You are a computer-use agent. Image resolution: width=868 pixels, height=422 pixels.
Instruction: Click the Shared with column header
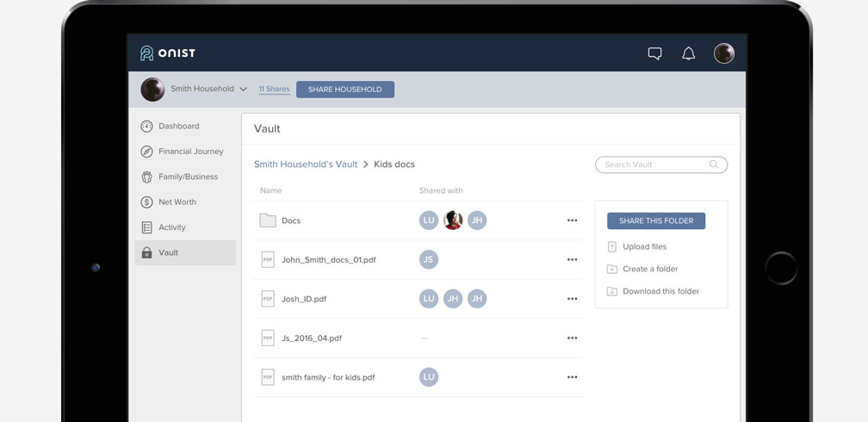pyautogui.click(x=441, y=190)
